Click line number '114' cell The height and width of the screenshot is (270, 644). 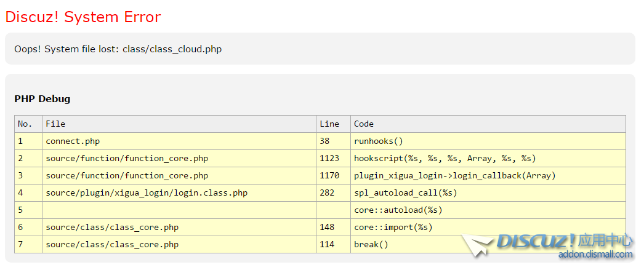(333, 245)
